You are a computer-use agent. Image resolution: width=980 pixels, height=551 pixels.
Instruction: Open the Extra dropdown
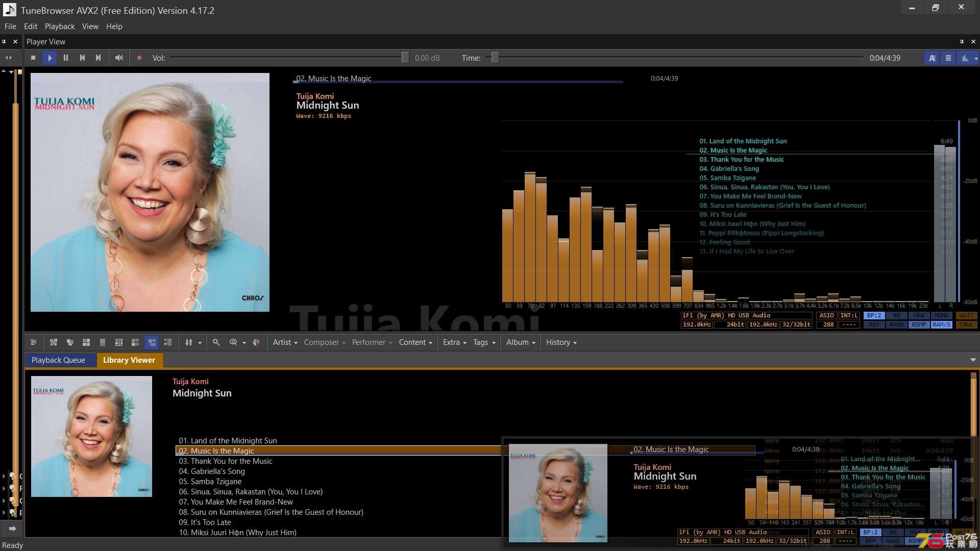[x=454, y=342]
